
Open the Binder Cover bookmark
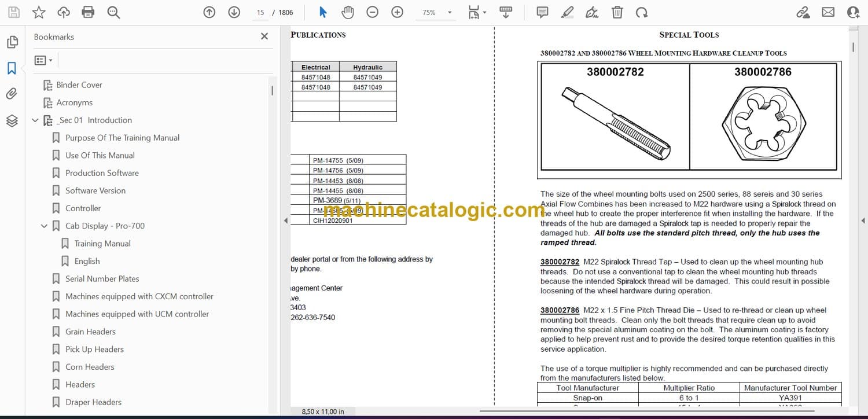[x=79, y=85]
